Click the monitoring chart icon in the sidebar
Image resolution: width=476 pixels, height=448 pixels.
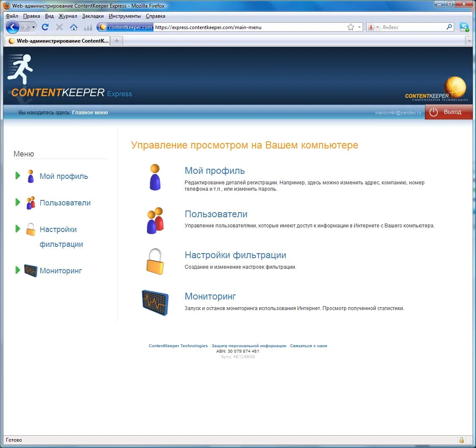tap(31, 271)
